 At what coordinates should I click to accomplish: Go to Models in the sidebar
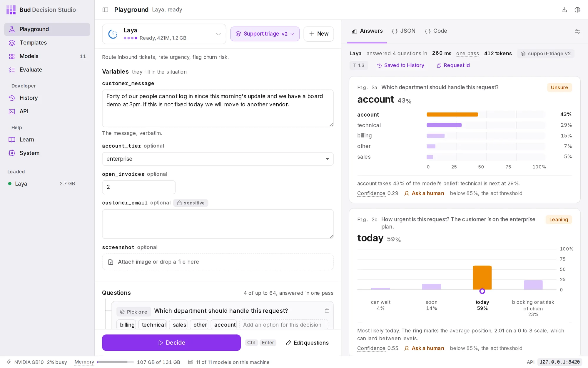click(47, 56)
